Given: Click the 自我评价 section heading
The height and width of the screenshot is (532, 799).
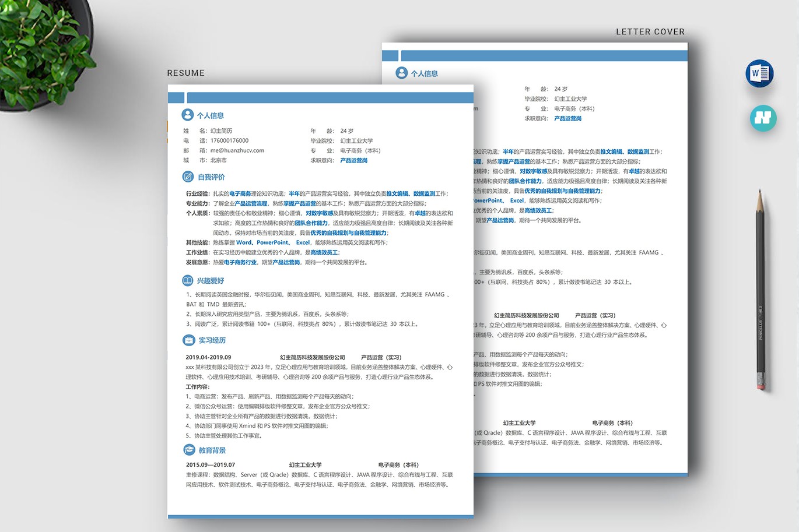Looking at the screenshot, I should [x=211, y=177].
